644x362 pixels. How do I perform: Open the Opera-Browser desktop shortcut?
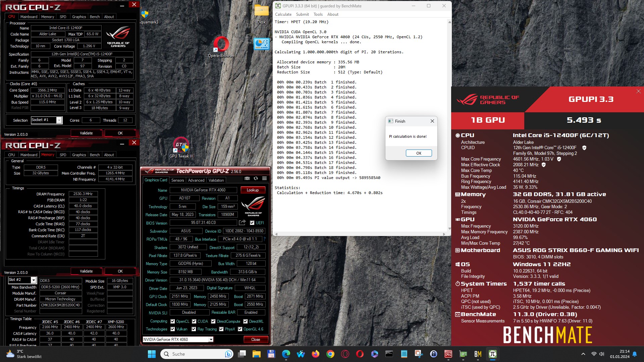tap(221, 47)
